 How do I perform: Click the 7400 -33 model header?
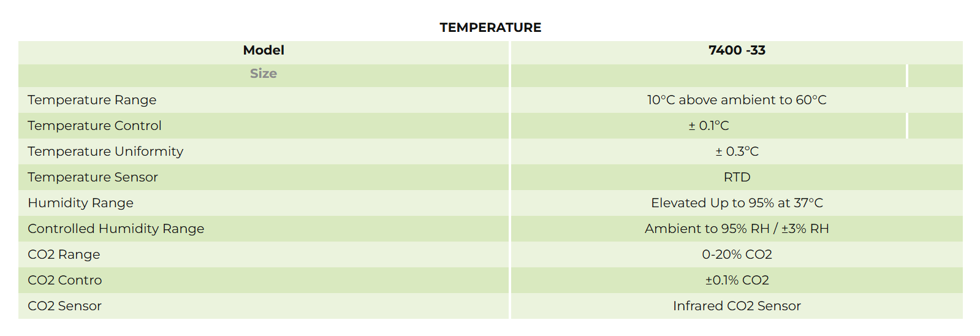737,50
